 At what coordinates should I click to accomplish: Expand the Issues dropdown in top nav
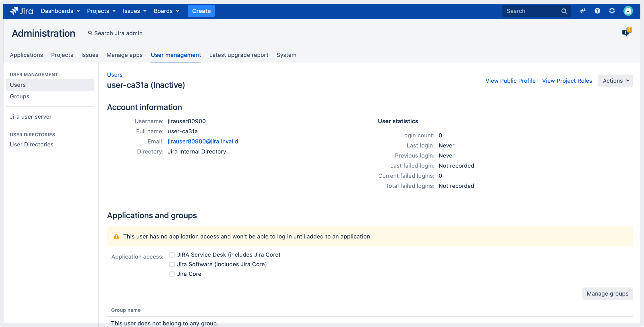[x=134, y=11]
